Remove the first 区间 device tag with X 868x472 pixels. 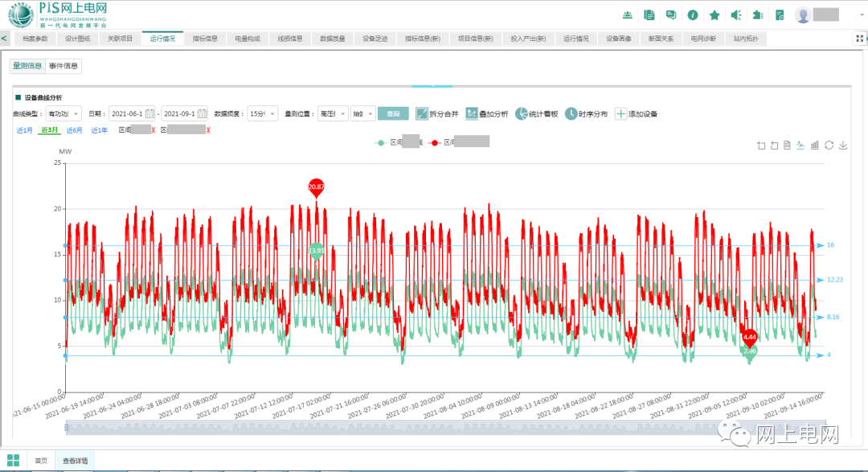[154, 130]
